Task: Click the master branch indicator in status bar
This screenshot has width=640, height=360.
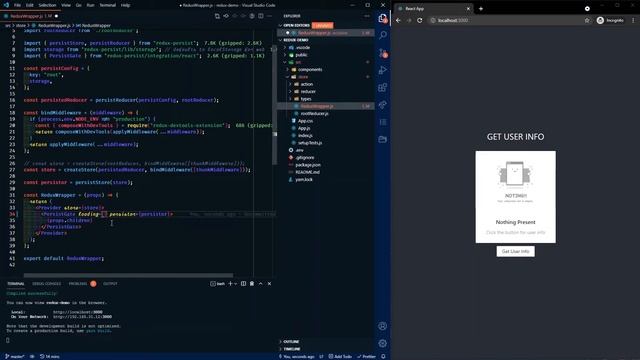Action: pos(15,356)
